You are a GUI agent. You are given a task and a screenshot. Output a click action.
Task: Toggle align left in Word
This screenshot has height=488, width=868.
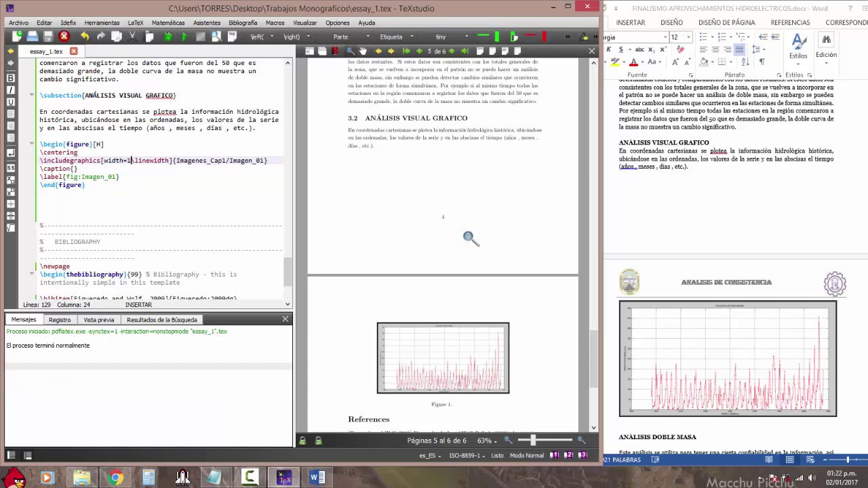pyautogui.click(x=703, y=49)
